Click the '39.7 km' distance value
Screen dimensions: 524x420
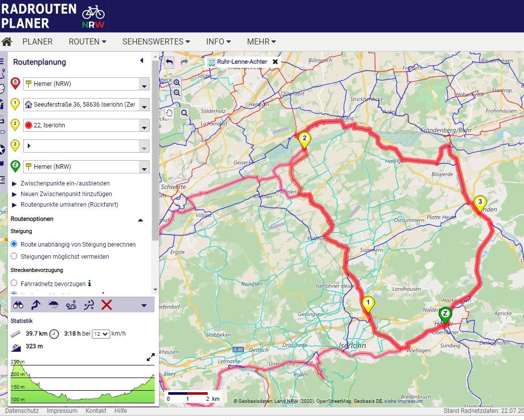[36, 334]
